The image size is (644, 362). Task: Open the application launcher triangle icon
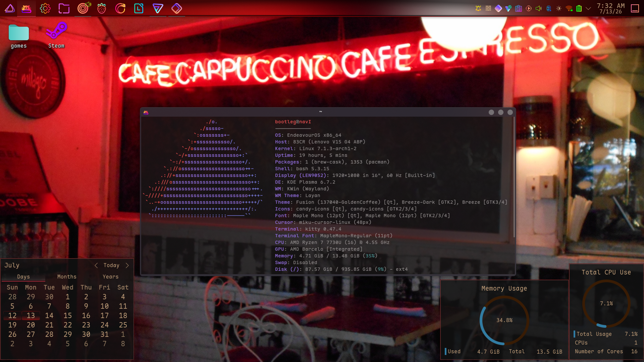[9, 8]
